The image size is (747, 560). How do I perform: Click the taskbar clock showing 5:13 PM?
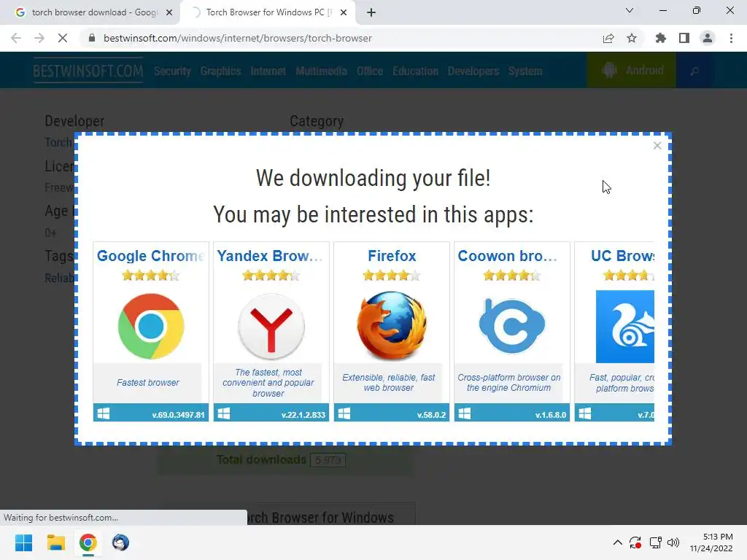712,542
